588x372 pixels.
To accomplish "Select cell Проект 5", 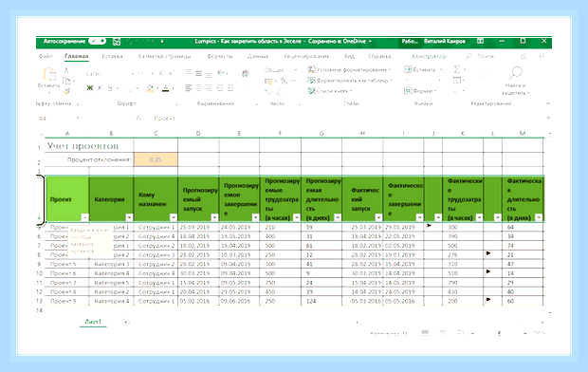I will click(x=67, y=264).
